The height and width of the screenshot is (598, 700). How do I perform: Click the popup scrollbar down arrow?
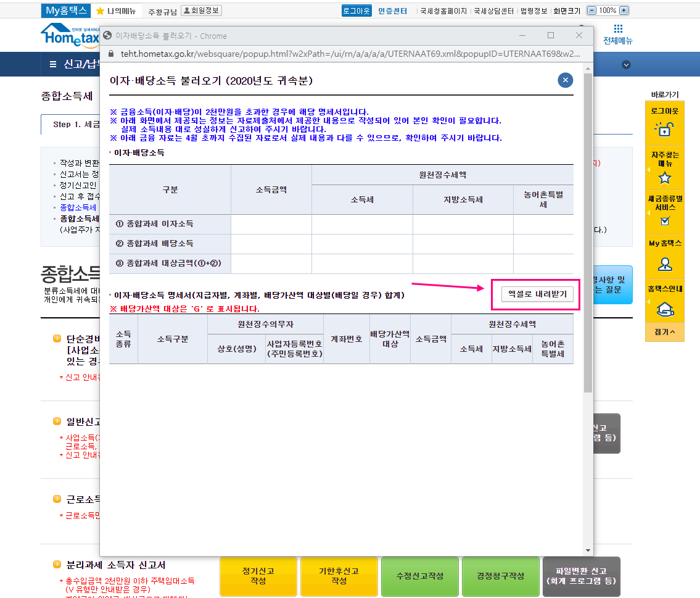click(x=588, y=550)
